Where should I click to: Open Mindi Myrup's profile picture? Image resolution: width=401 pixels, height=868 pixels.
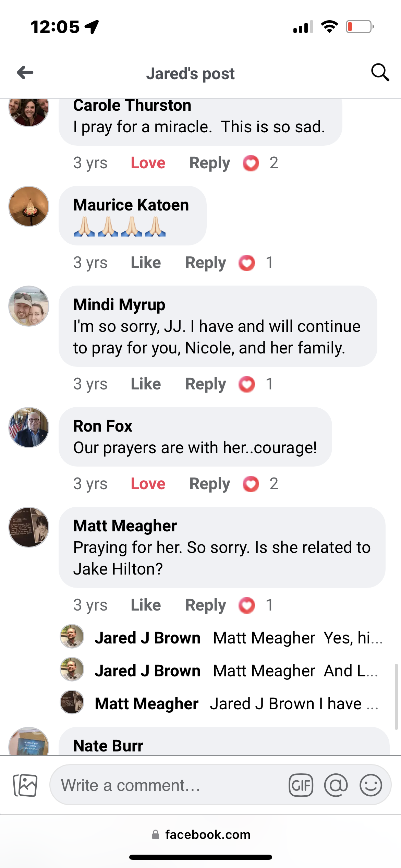pyautogui.click(x=29, y=306)
